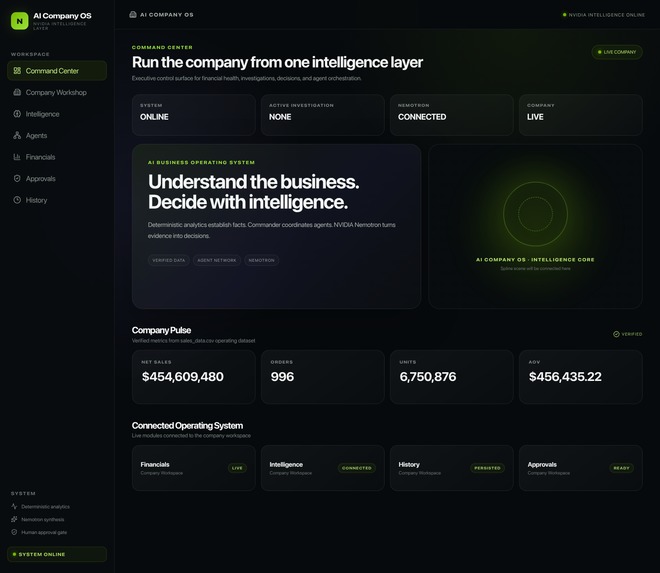Click the Intelligence sidebar icon
The width and height of the screenshot is (660, 573).
pyautogui.click(x=17, y=114)
